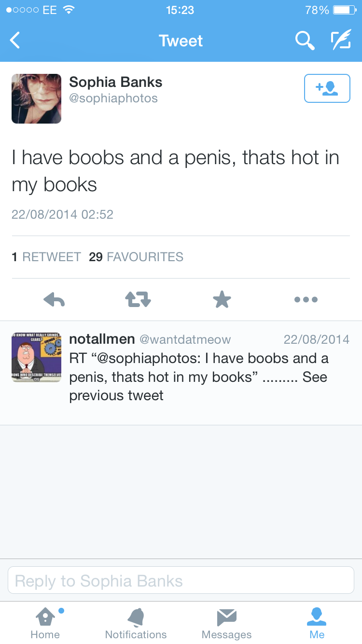Viewport: 362px width, 644px height.
Task: Tap the reply arrow icon
Action: [54, 300]
